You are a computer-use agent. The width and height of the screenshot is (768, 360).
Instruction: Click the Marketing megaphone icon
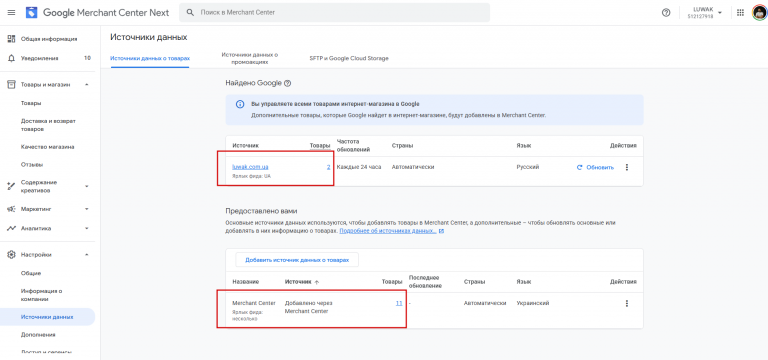11,209
